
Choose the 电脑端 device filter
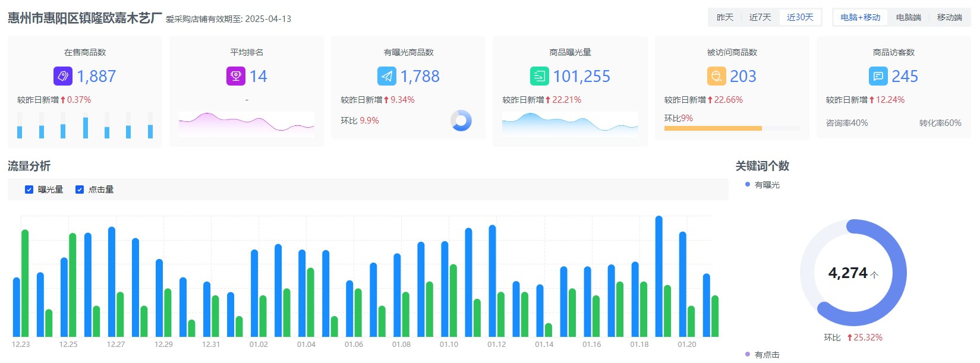(909, 17)
